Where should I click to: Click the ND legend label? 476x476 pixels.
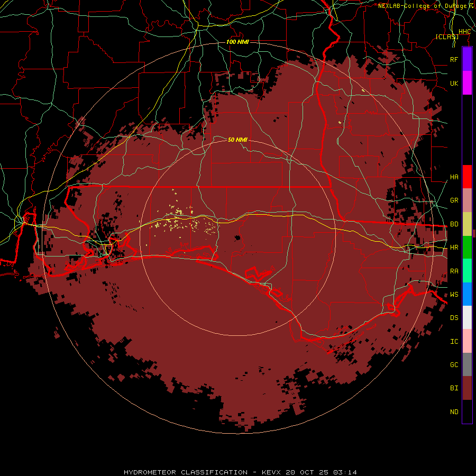[x=454, y=411]
